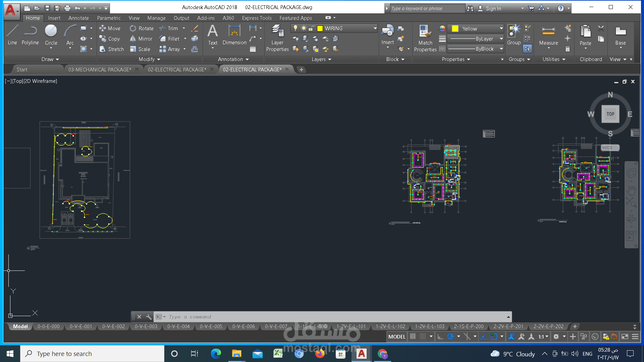Open the Parametric ribbon tab
The image size is (644, 362).
(x=109, y=18)
